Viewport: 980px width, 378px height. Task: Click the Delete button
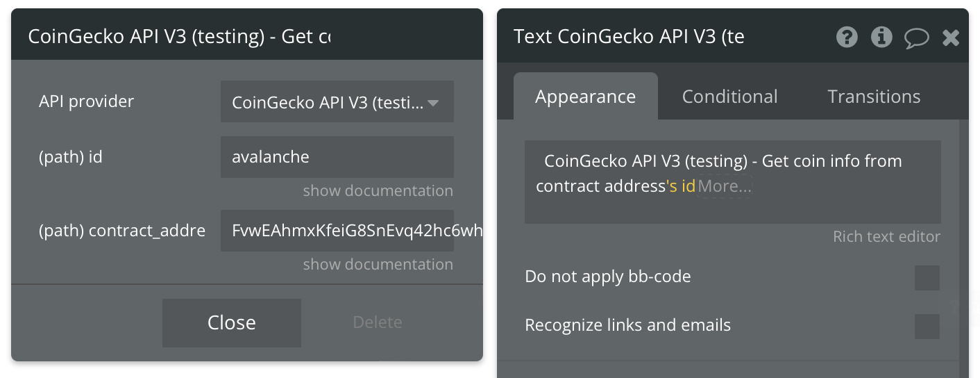(x=378, y=322)
